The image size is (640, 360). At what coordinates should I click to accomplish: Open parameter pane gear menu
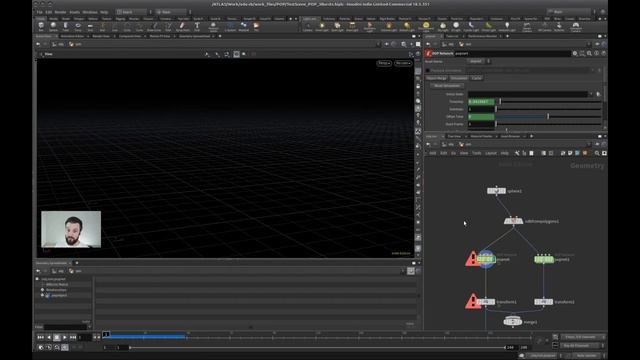575,53
